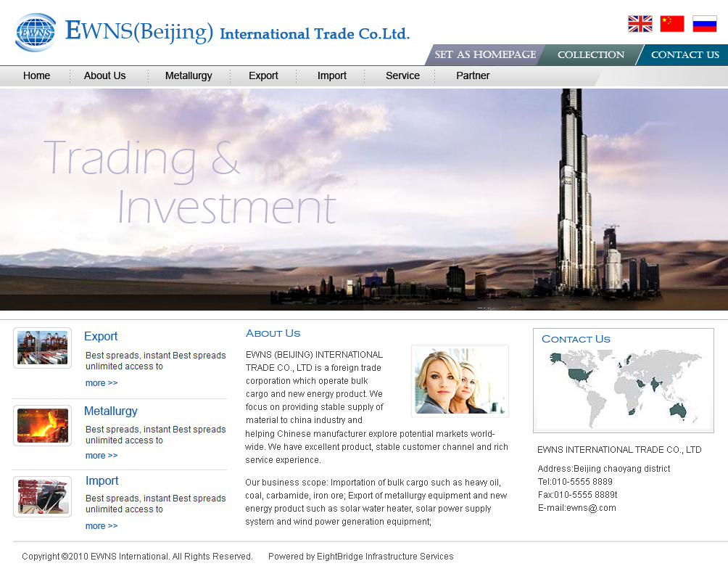Click 'Powered by EightBridge Infrastructure Services'
Image resolution: width=728 pixels, height=574 pixels.
point(361,557)
